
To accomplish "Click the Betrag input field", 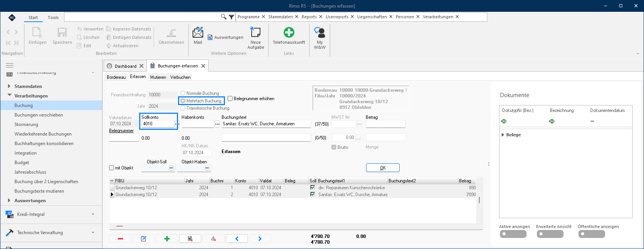I will pyautogui.click(x=385, y=124).
